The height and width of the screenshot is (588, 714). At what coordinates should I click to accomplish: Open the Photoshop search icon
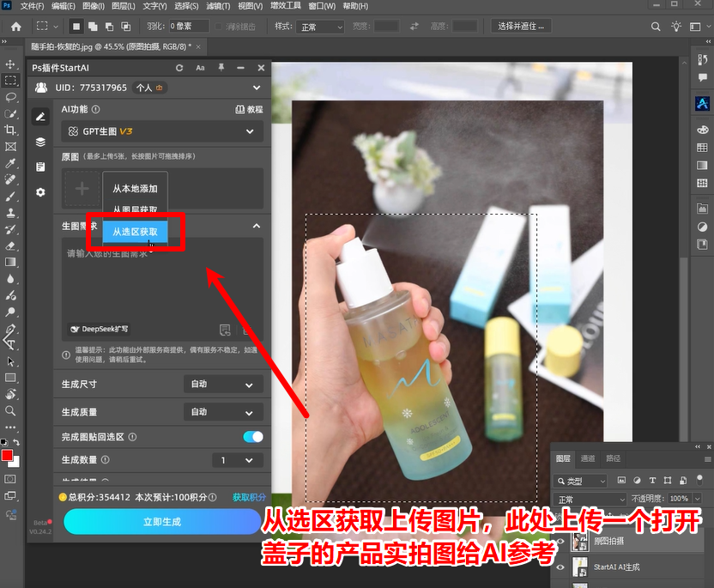tap(656, 27)
